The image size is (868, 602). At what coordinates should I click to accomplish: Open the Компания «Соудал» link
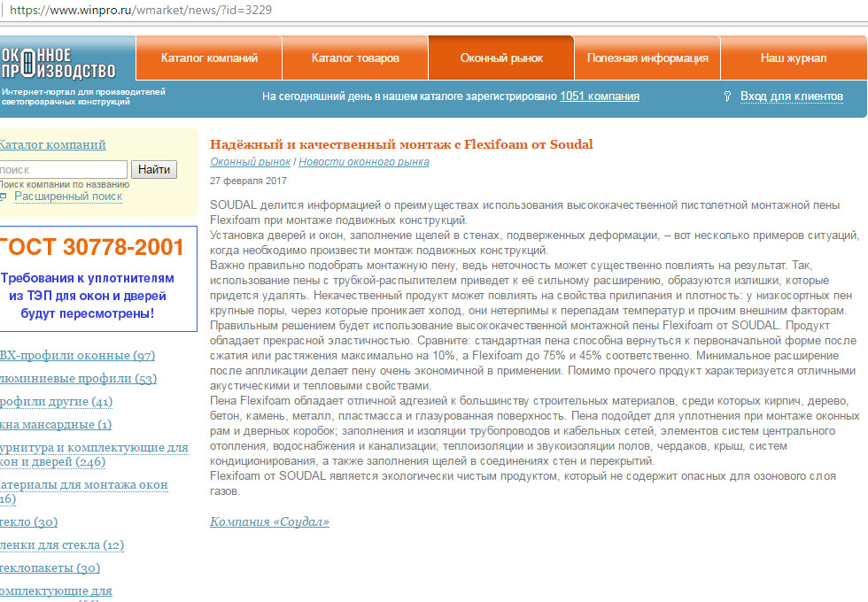269,521
